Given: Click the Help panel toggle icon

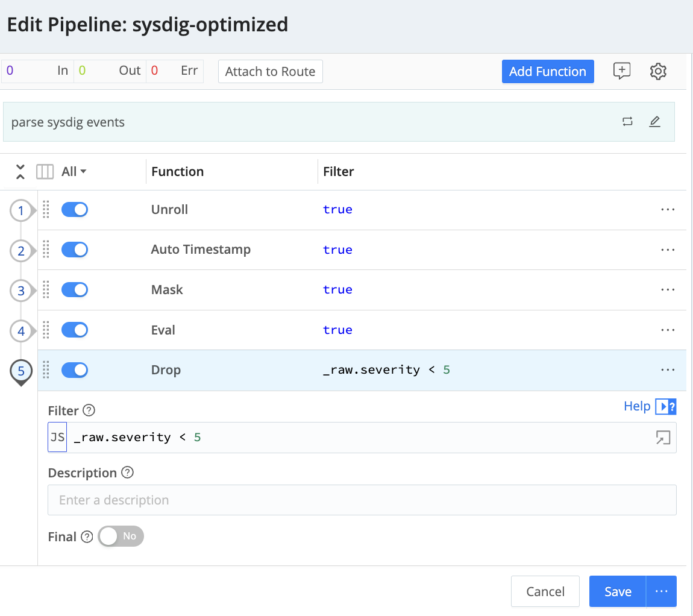Looking at the screenshot, I should [666, 406].
